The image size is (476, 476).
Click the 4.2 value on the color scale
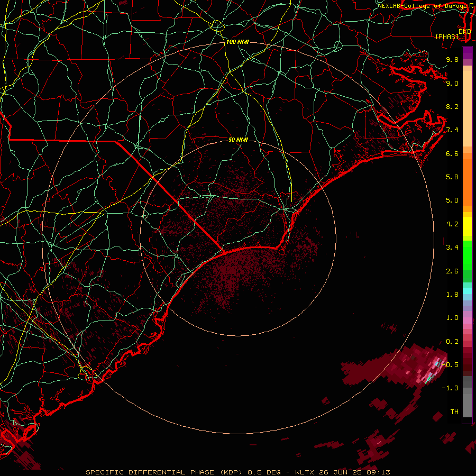(x=452, y=224)
